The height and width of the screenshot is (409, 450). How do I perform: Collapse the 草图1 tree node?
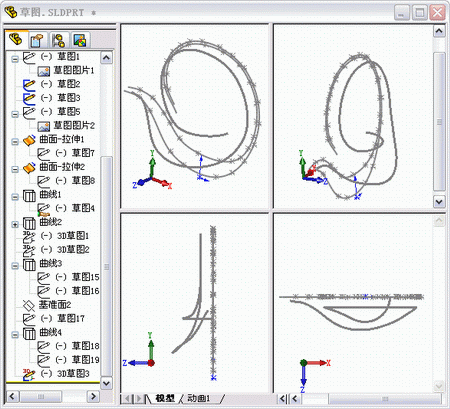pos(15,59)
